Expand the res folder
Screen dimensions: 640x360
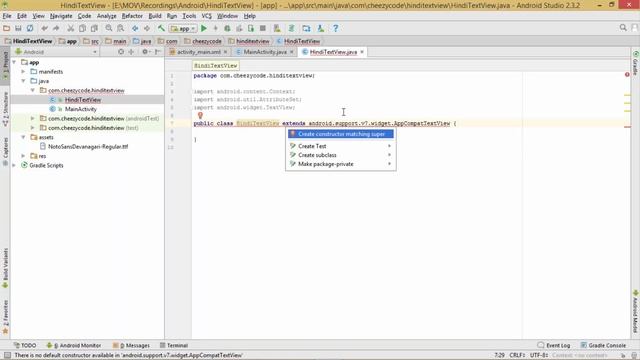(23, 156)
